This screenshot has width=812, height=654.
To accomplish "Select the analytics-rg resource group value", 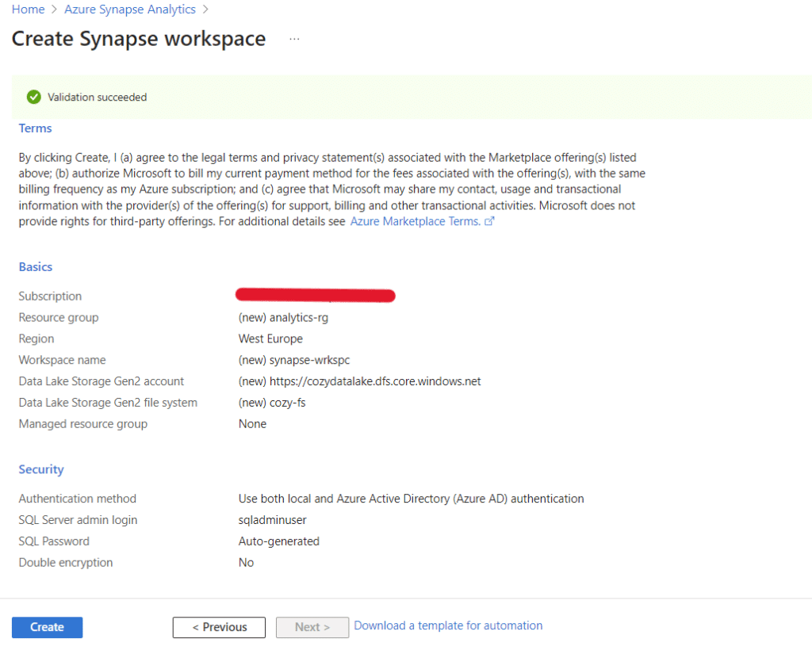I will (x=283, y=317).
